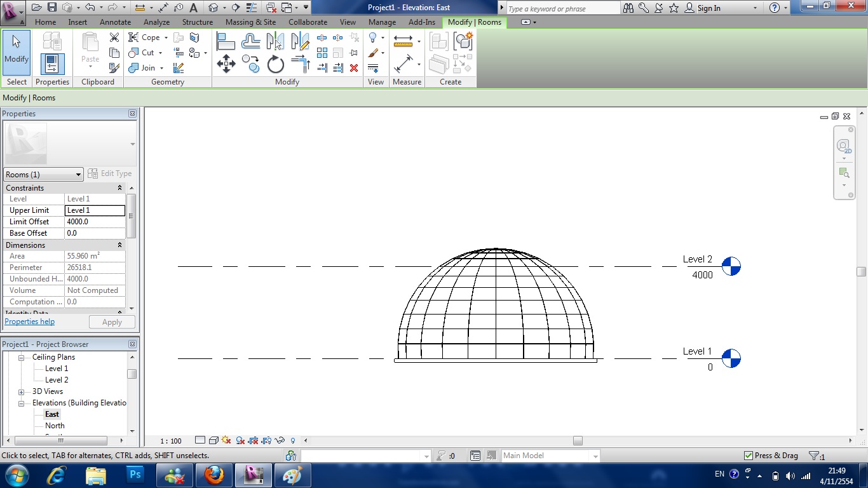Enable the Press & Drag checkbox

click(x=749, y=456)
